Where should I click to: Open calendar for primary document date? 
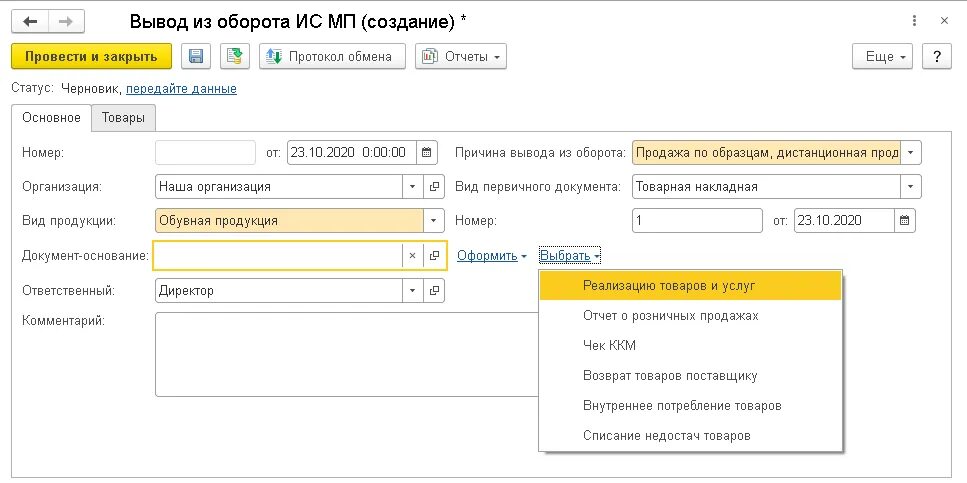(x=906, y=220)
